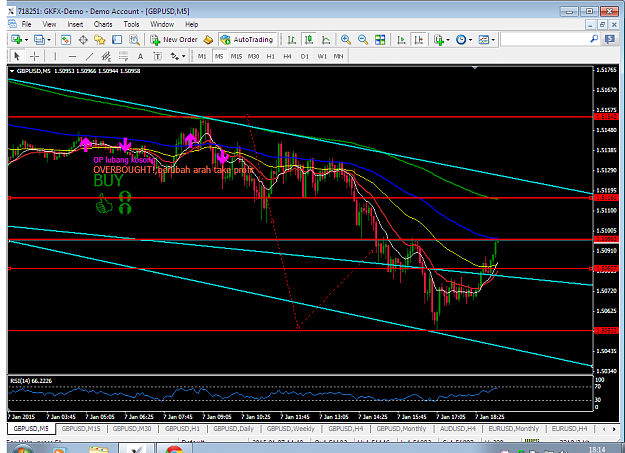Open the Templates icon
Screen dimensions: 625x453
pos(483,39)
